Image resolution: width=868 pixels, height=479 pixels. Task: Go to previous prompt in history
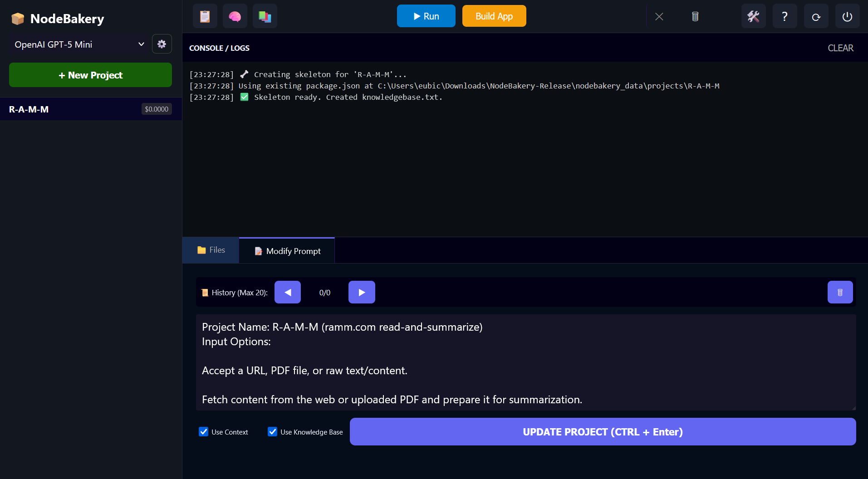tap(288, 293)
